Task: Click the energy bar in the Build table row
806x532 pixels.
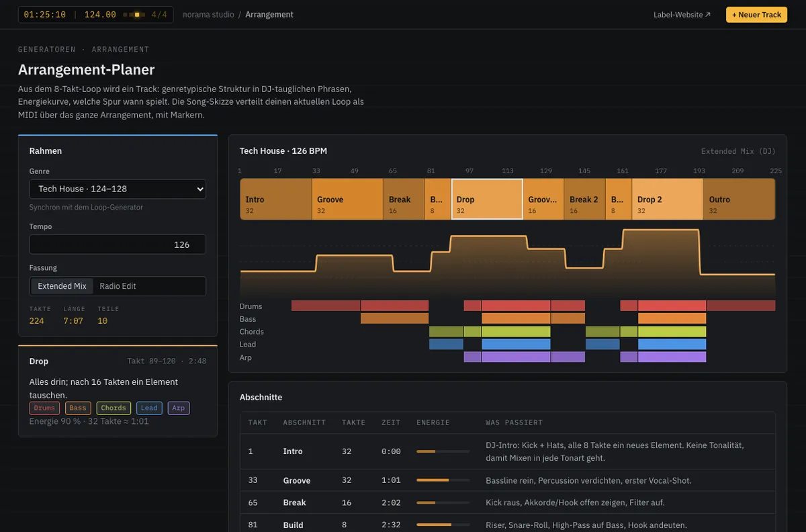Action: point(443,525)
